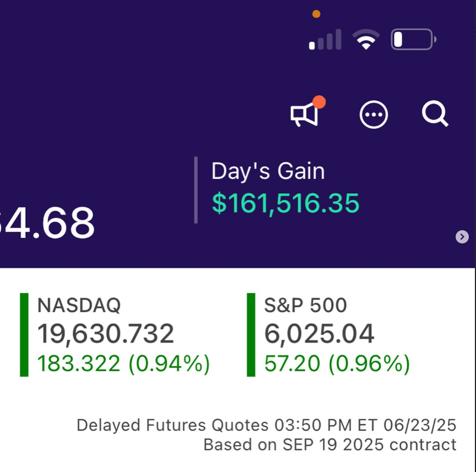
Task: Tap the Day's Gain label
Action: pyautogui.click(x=268, y=171)
